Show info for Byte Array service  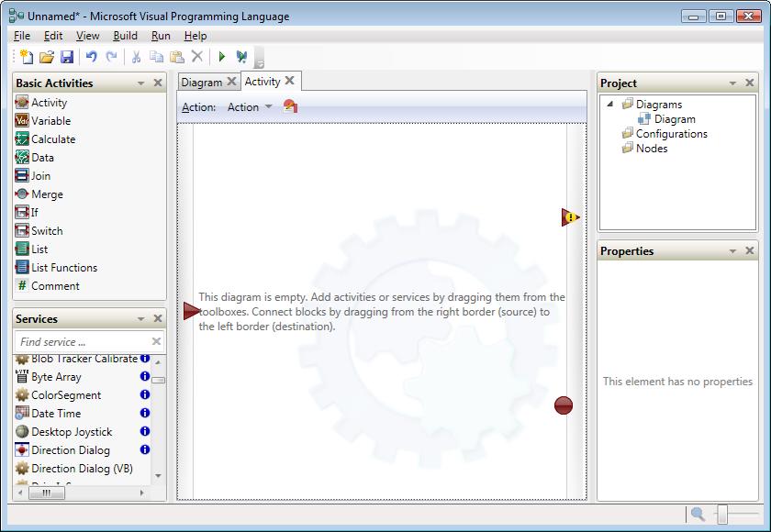click(145, 376)
